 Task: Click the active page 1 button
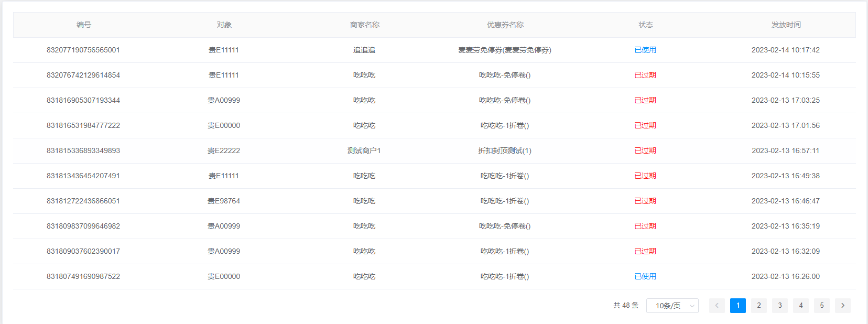(737, 306)
